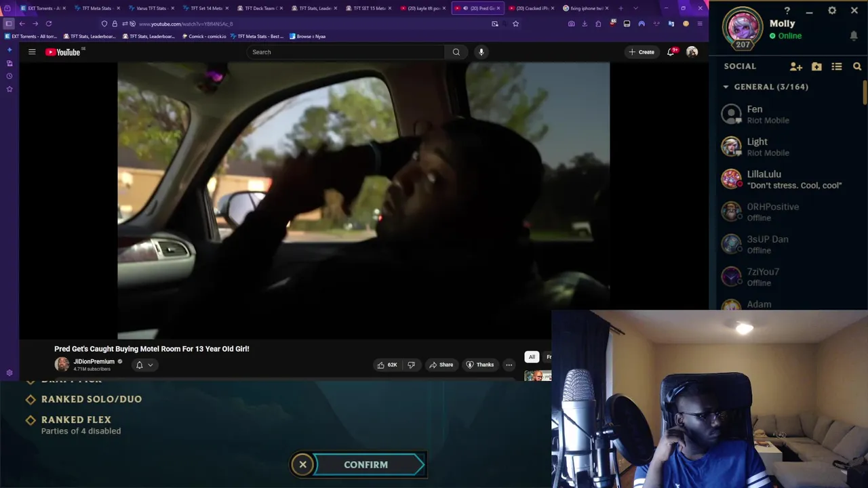868x488 pixels.
Task: Change Molly's Online status
Action: [x=785, y=36]
